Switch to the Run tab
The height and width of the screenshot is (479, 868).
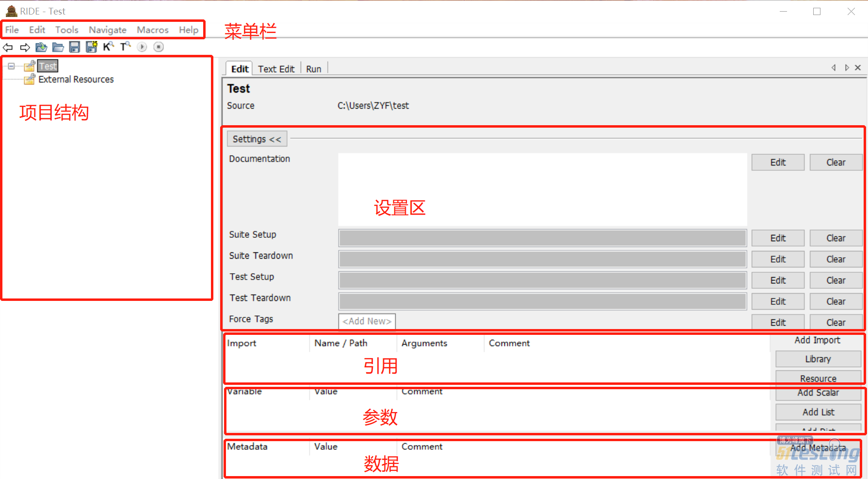[x=313, y=68]
